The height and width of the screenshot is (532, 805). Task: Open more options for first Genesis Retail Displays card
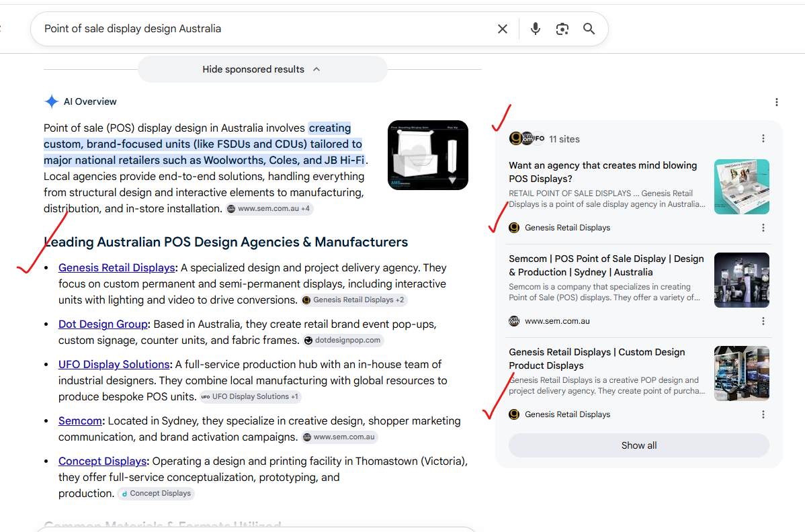click(x=763, y=228)
